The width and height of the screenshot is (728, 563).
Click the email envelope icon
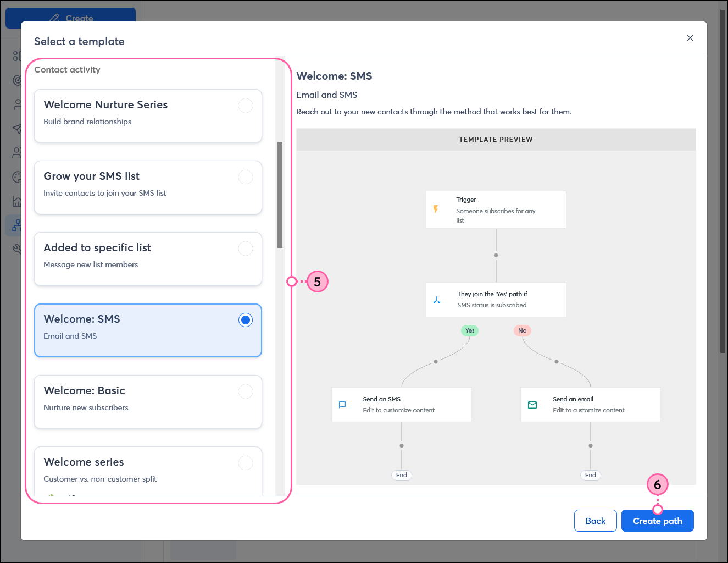coord(532,405)
